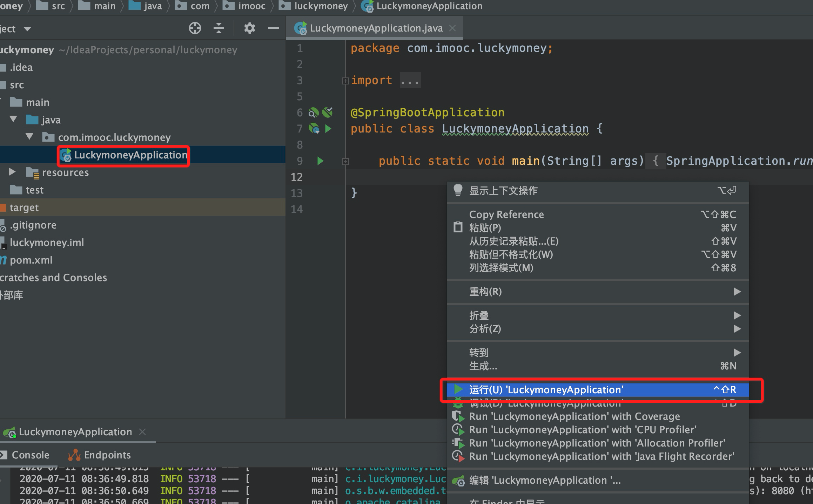This screenshot has width=813, height=504.
Task: Switch to the Endpoints tab
Action: [x=100, y=455]
